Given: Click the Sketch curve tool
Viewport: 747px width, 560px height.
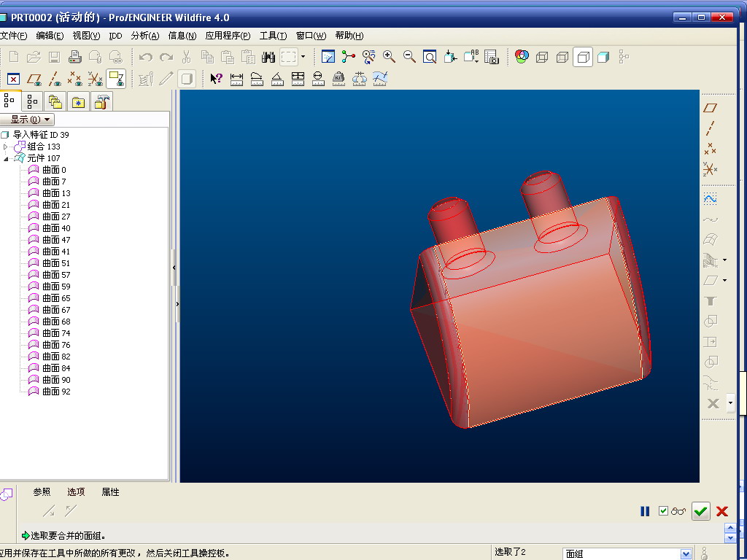Looking at the screenshot, I should pos(711,198).
